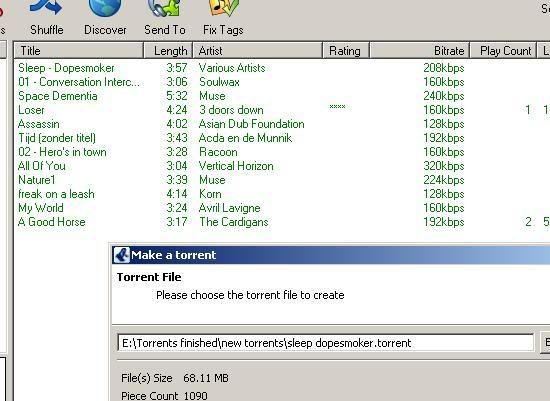Click artist Acda en de Munnik
Viewport: 550px width, 401px height.
click(x=245, y=138)
